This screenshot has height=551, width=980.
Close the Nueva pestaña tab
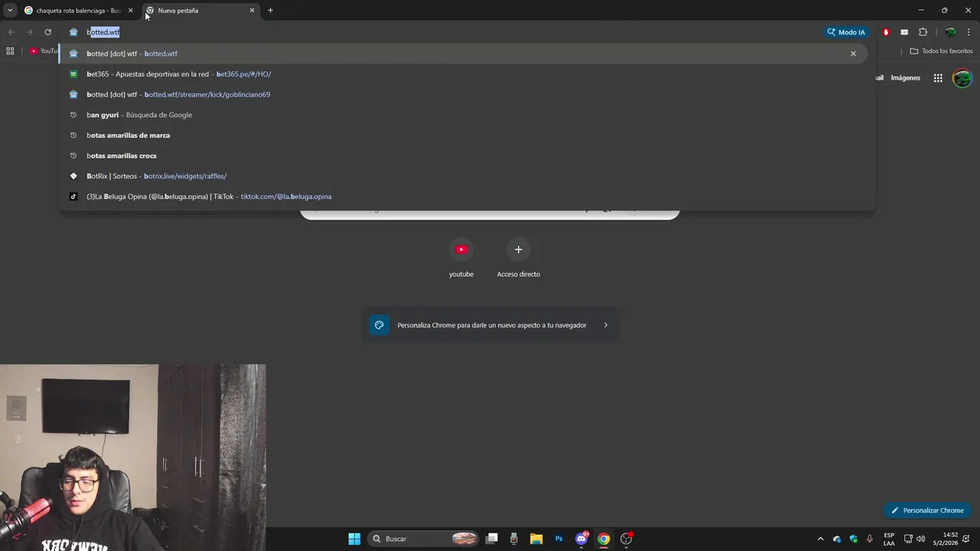click(x=252, y=11)
